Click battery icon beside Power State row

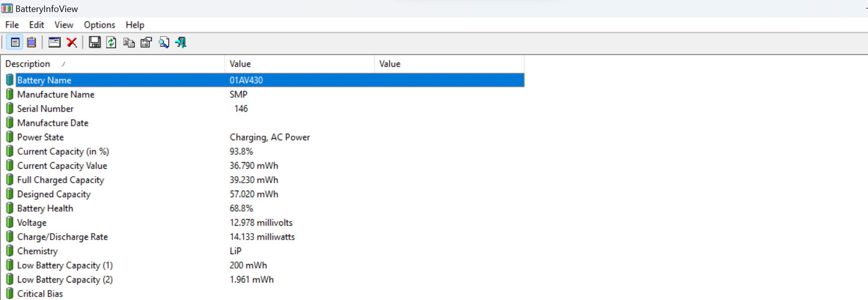coord(9,137)
